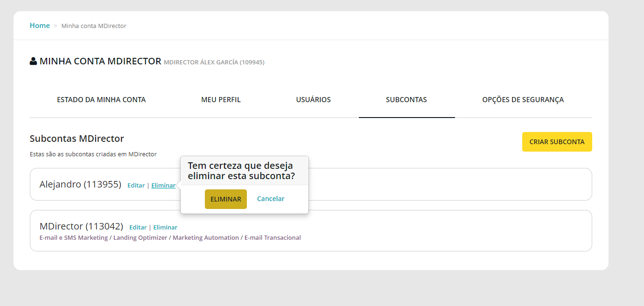Click Eliminar link for Alejandro subaccount

(x=163, y=185)
